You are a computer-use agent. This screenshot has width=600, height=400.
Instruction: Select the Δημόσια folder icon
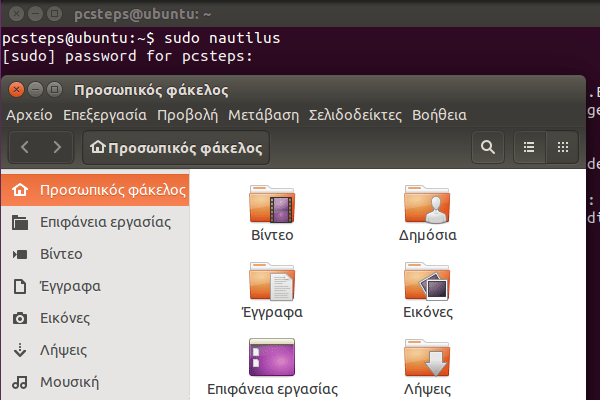pyautogui.click(x=427, y=204)
